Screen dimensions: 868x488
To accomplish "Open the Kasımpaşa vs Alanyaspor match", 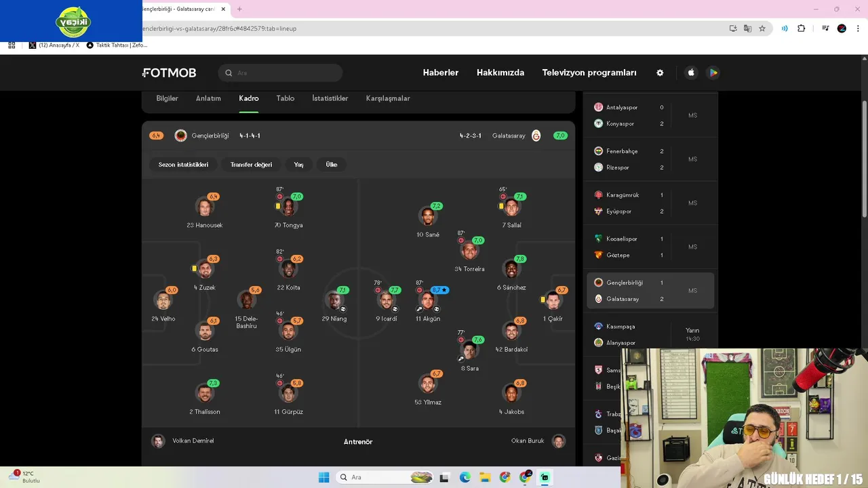I will point(650,335).
